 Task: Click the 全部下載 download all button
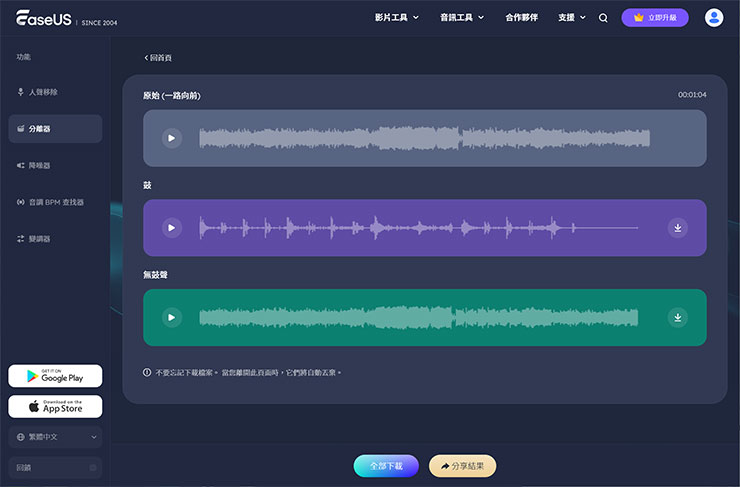386,466
